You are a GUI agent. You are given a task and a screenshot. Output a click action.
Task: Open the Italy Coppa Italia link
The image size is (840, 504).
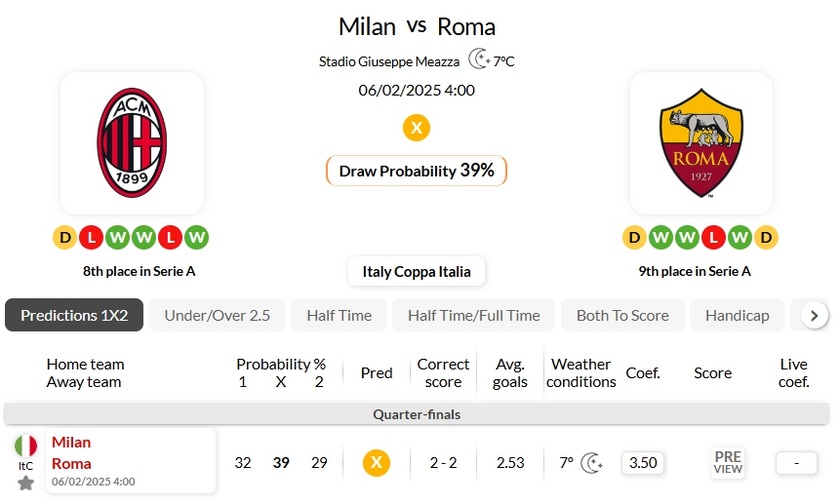(x=416, y=271)
